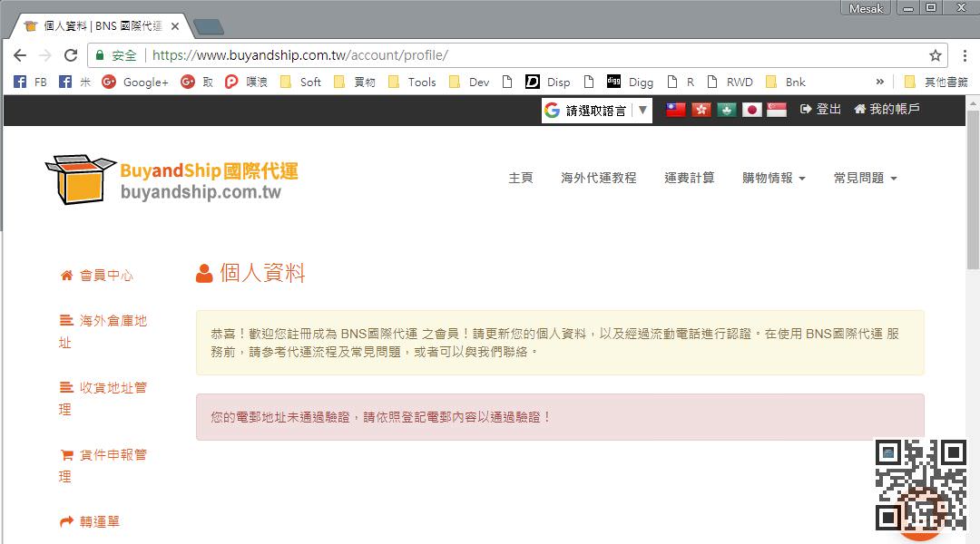Screen dimensions: 980x544
Task: Reload the page using refresh icon
Action: tap(70, 55)
